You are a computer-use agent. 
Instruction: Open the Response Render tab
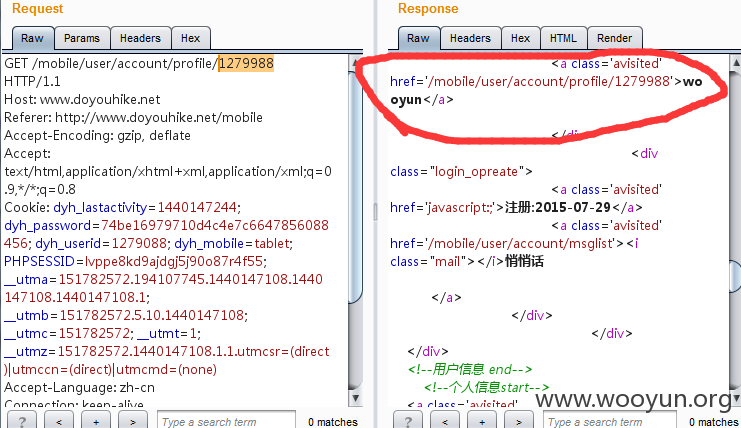point(614,38)
